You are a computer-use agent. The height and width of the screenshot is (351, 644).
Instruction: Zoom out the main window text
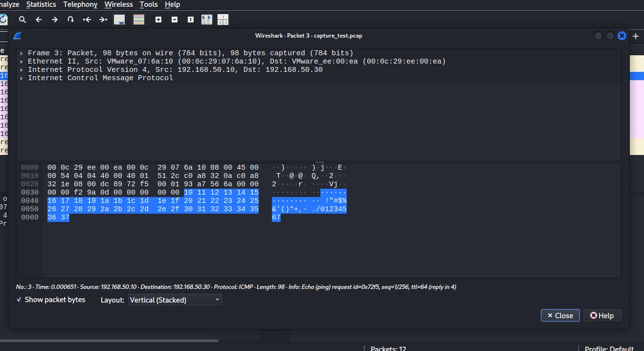click(x=175, y=20)
